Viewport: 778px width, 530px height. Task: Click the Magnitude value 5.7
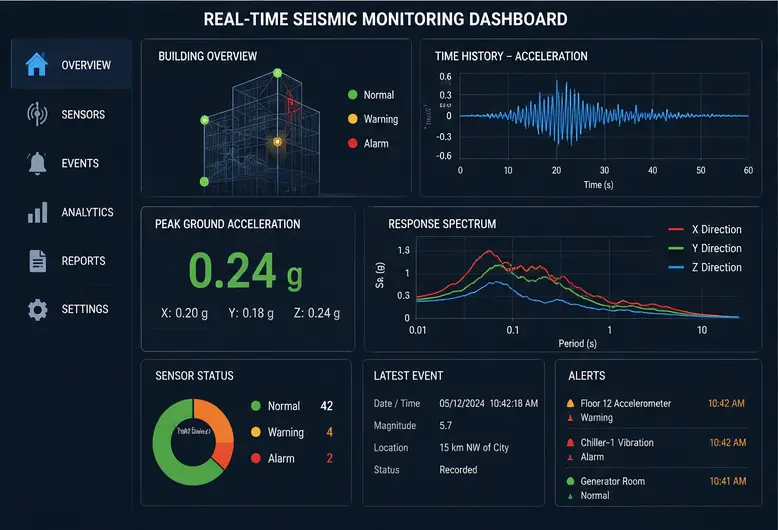pyautogui.click(x=446, y=425)
